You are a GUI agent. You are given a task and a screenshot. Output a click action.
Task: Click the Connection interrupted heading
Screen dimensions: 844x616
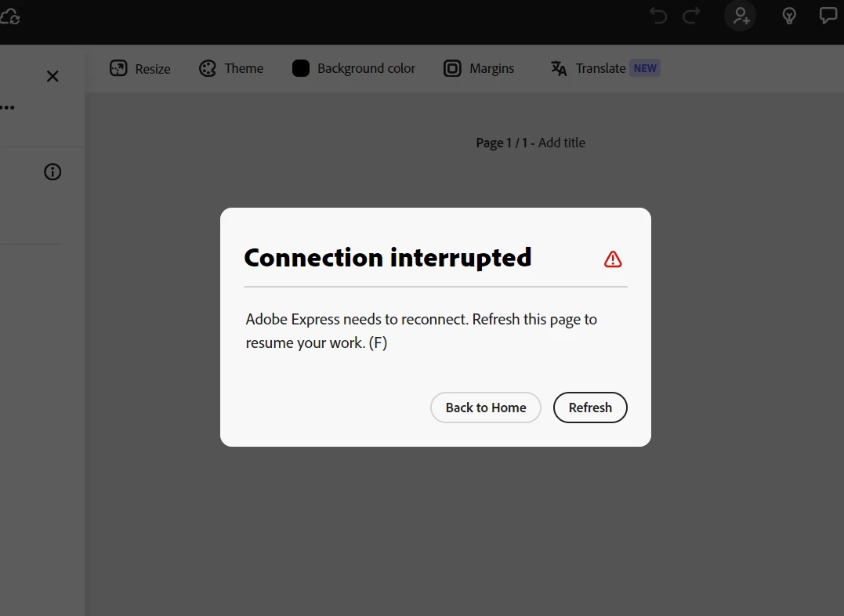[x=388, y=257]
